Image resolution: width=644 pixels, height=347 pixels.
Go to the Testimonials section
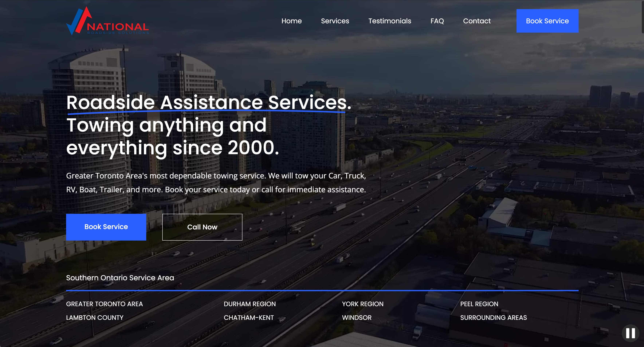(390, 21)
